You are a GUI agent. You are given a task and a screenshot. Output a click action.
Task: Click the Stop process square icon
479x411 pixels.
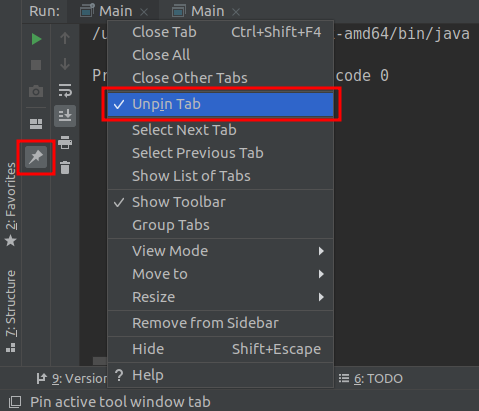pos(36,65)
